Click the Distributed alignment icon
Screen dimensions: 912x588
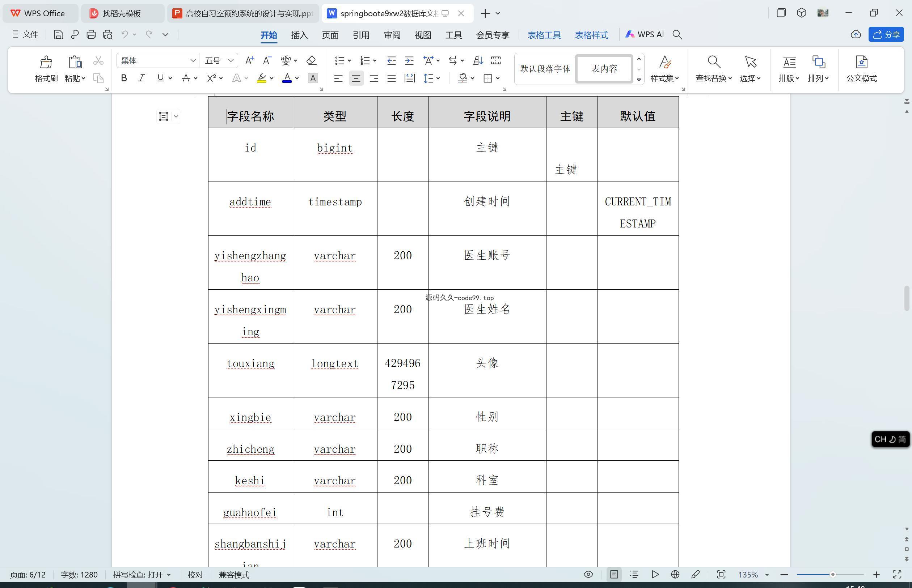409,78
